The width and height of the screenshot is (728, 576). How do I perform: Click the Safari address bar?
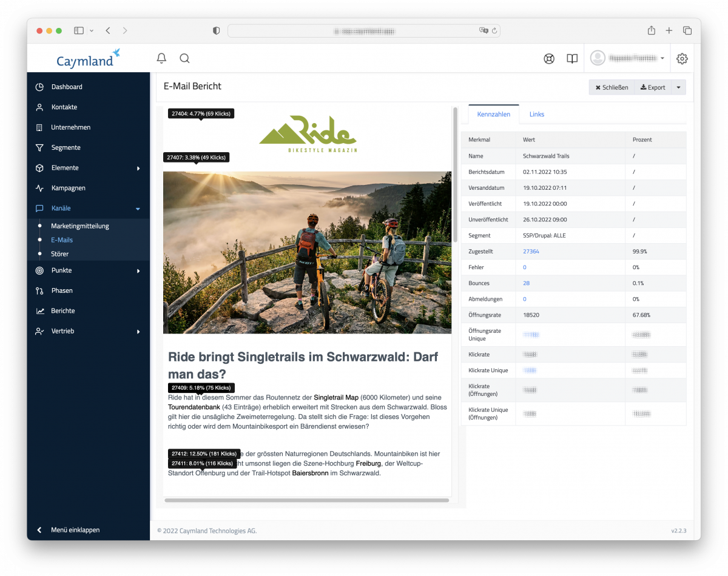[x=364, y=30]
